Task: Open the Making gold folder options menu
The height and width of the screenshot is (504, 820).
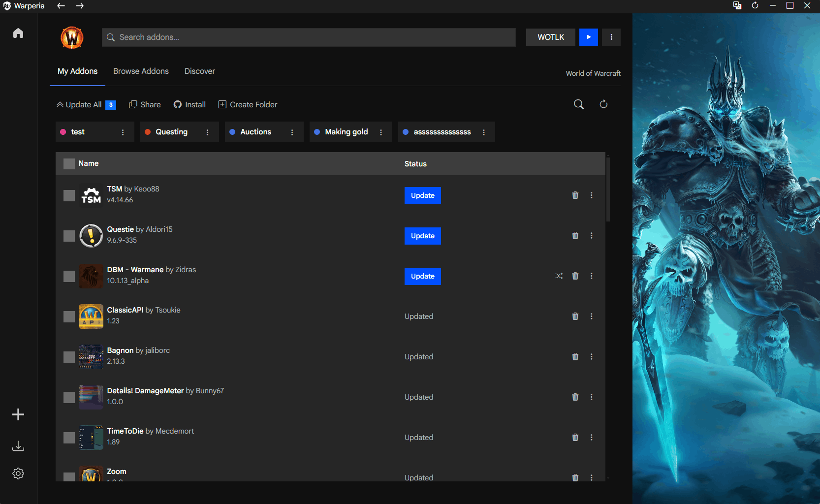Action: (x=380, y=132)
